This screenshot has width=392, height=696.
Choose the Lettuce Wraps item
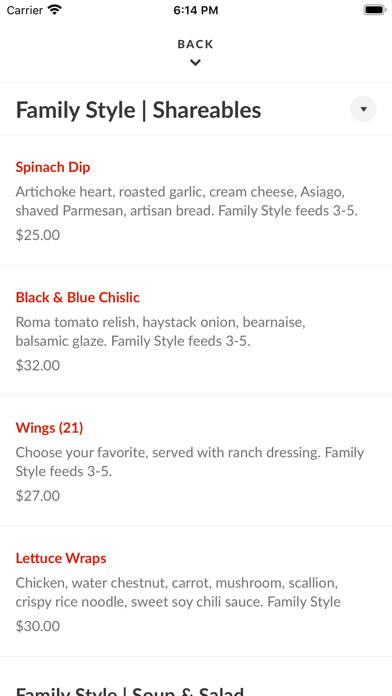(x=196, y=592)
